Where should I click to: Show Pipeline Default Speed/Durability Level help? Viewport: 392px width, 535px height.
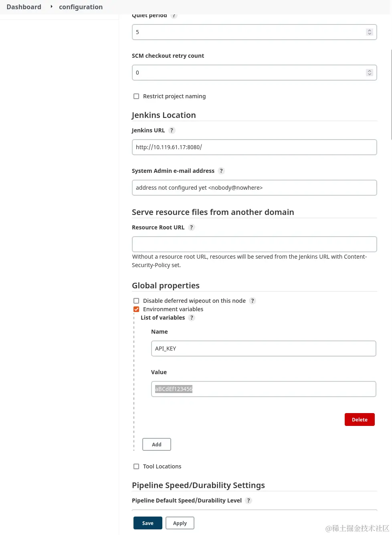pyautogui.click(x=249, y=501)
